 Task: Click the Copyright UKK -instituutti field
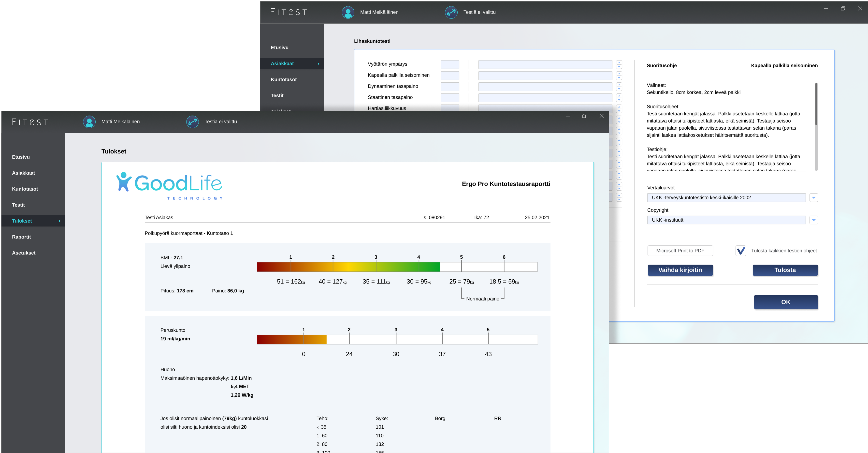click(x=726, y=220)
